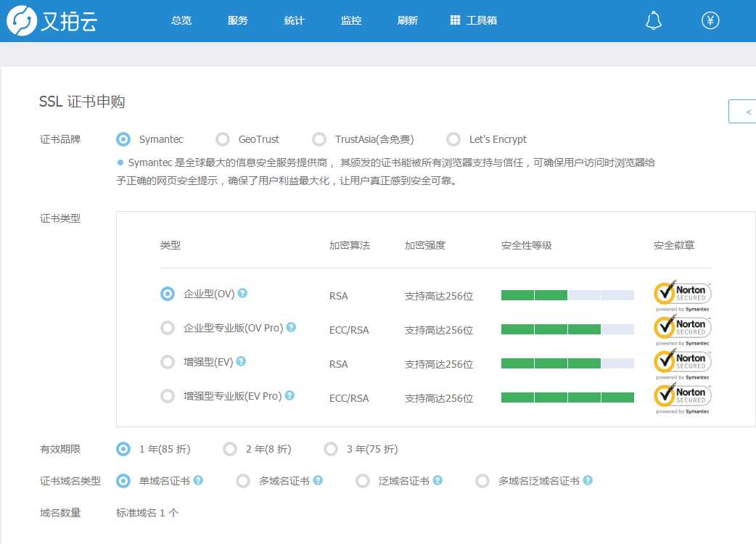756x544 pixels.
Task: Click the Norton Secured badge in the 企业型(OV) row
Action: [682, 296]
